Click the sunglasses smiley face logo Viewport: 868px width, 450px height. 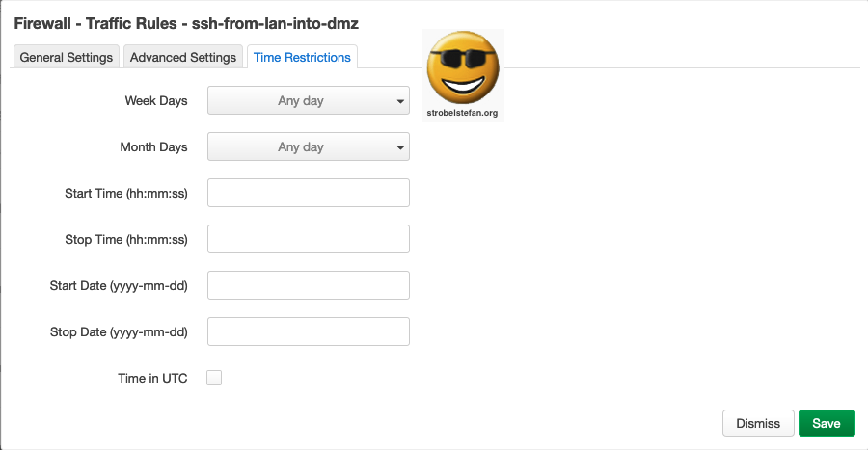(x=462, y=67)
